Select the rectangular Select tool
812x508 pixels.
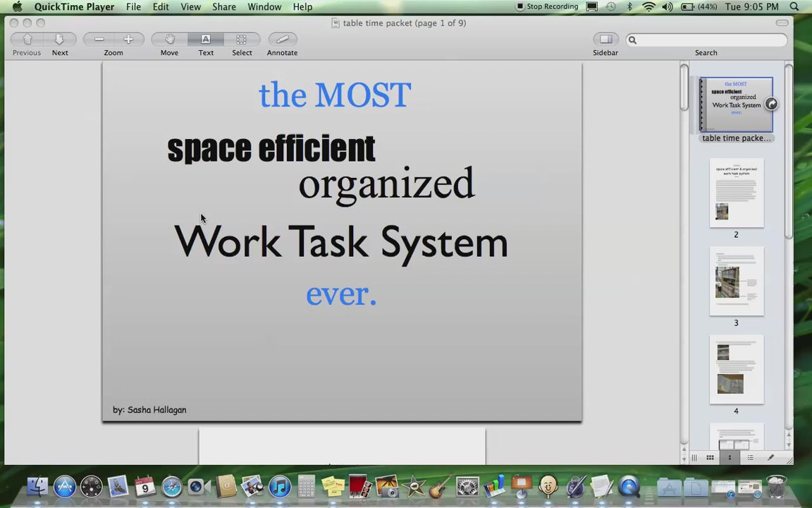tap(242, 40)
